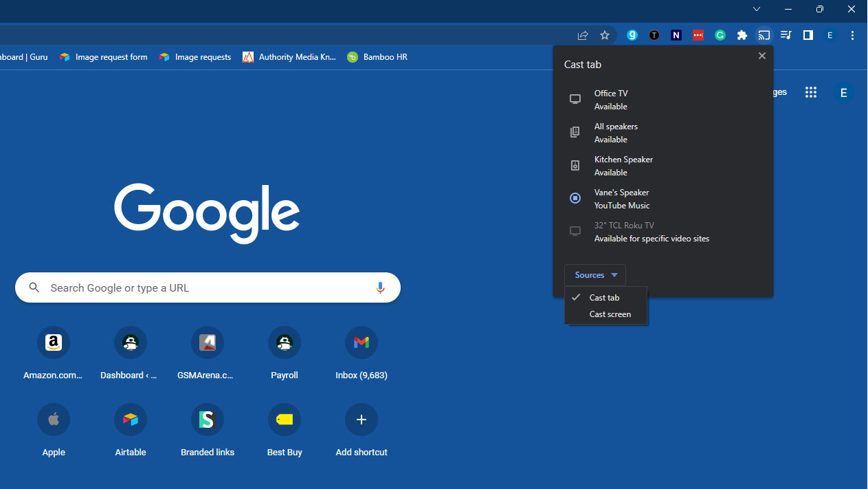Stop casting on Vane's Speaker
The image size is (868, 489).
click(575, 198)
